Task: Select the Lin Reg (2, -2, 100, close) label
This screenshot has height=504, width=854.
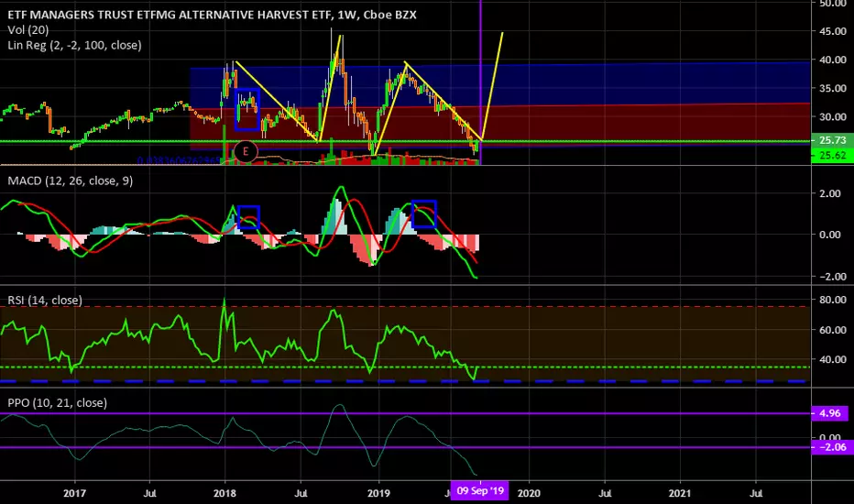Action: (74, 45)
